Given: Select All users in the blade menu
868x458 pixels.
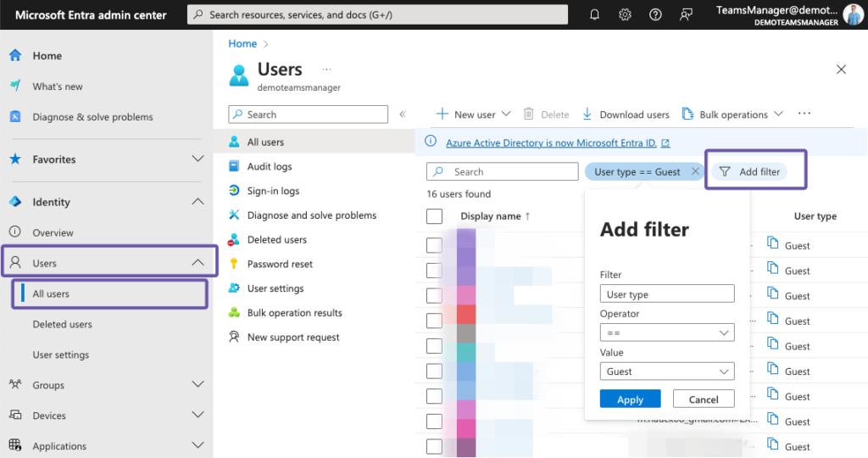Looking at the screenshot, I should [314, 142].
